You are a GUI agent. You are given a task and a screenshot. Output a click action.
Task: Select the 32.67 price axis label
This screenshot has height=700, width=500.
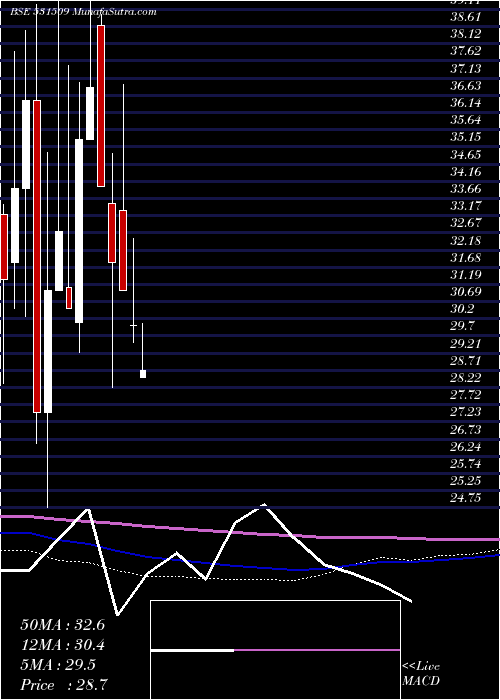pos(466,223)
